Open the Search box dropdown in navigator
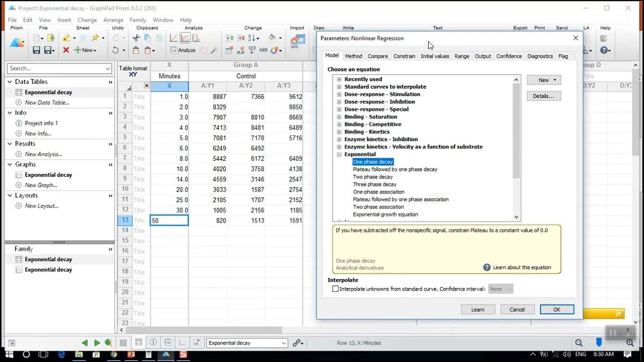644x362 pixels. 108,68
